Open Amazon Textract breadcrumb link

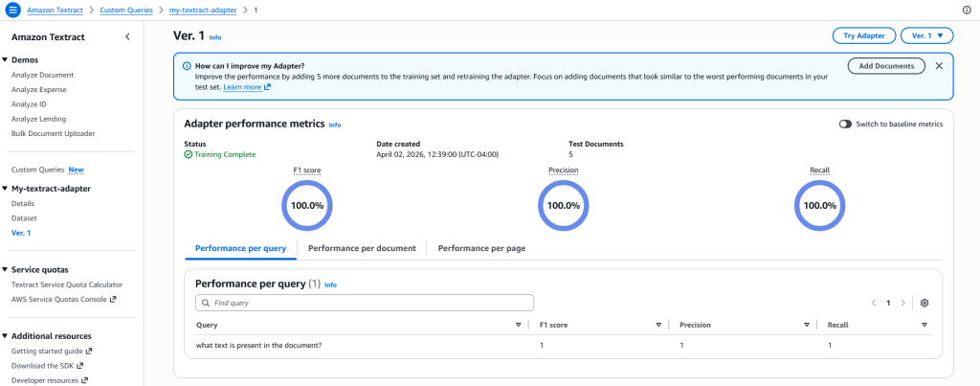coord(55,10)
